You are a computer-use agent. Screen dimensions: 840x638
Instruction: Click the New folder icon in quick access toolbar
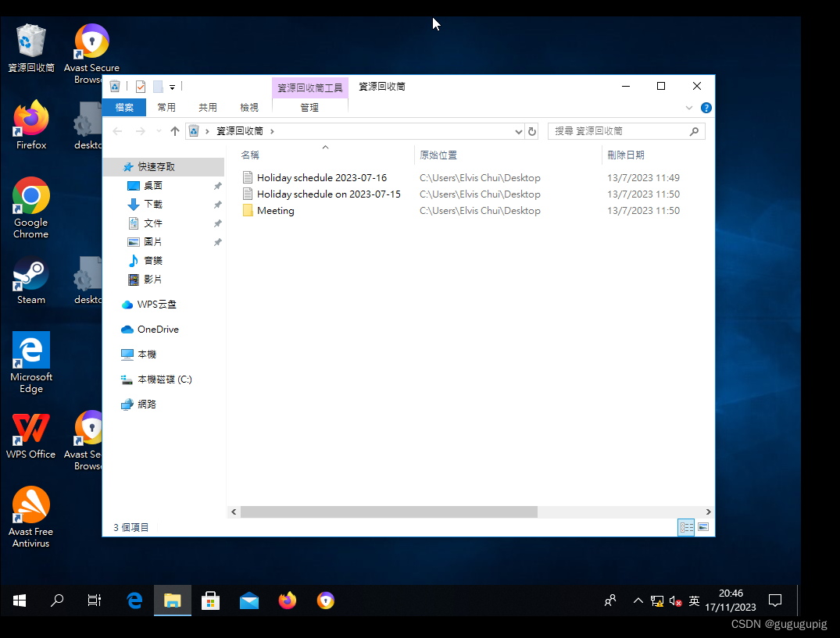point(158,86)
